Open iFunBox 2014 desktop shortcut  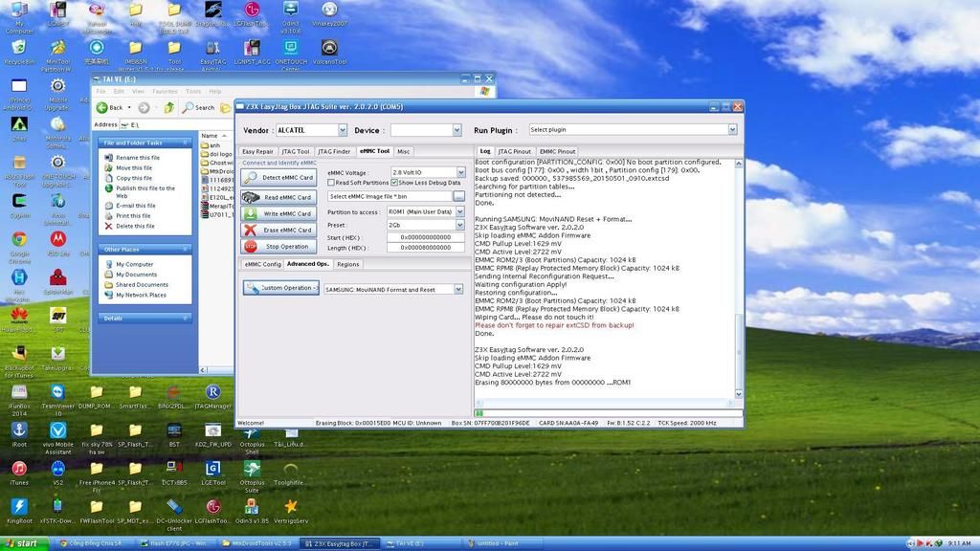click(x=19, y=400)
